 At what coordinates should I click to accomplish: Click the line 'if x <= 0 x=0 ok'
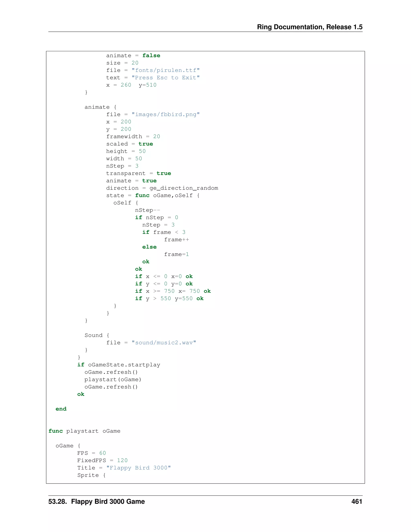pyautogui.click(x=164, y=276)
